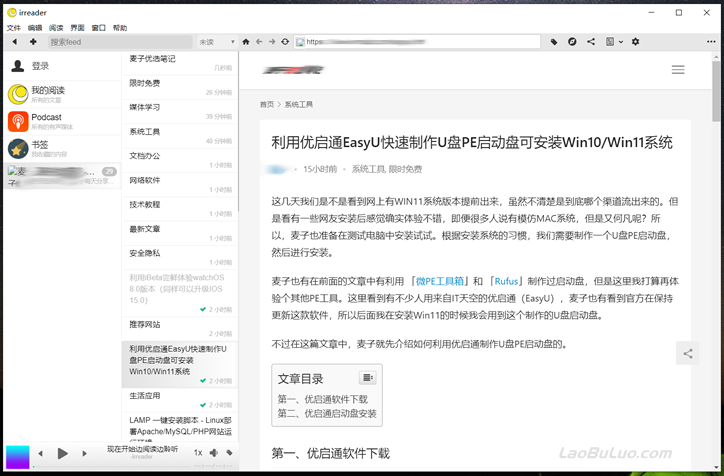Jump to 第一、优启通软件下载 in contents
Image resolution: width=724 pixels, height=476 pixels.
(x=322, y=399)
